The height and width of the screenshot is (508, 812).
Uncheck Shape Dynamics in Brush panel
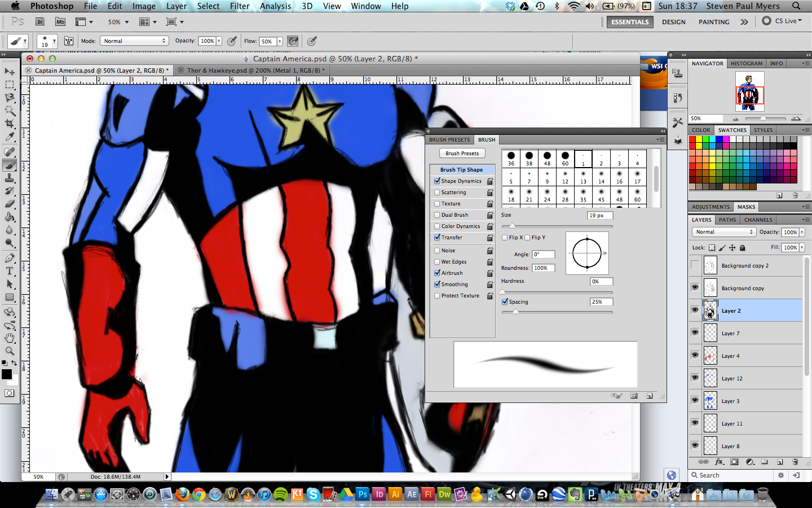tap(437, 181)
